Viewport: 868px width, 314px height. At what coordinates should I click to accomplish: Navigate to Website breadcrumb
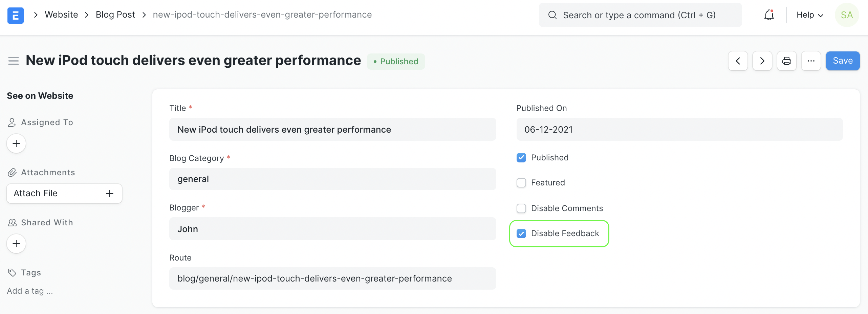coord(61,15)
